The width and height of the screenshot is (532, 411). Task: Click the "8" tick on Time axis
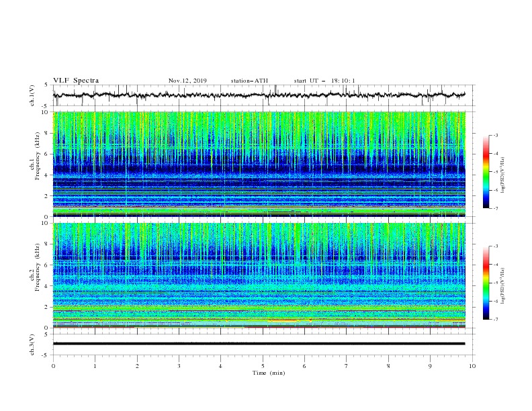388,366
